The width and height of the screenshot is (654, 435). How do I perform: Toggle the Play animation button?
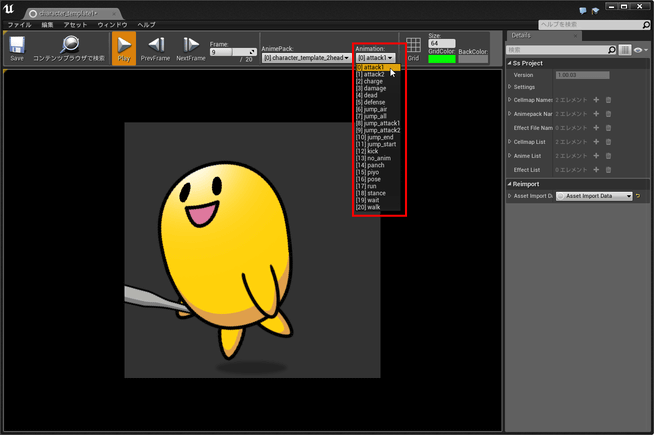point(124,48)
